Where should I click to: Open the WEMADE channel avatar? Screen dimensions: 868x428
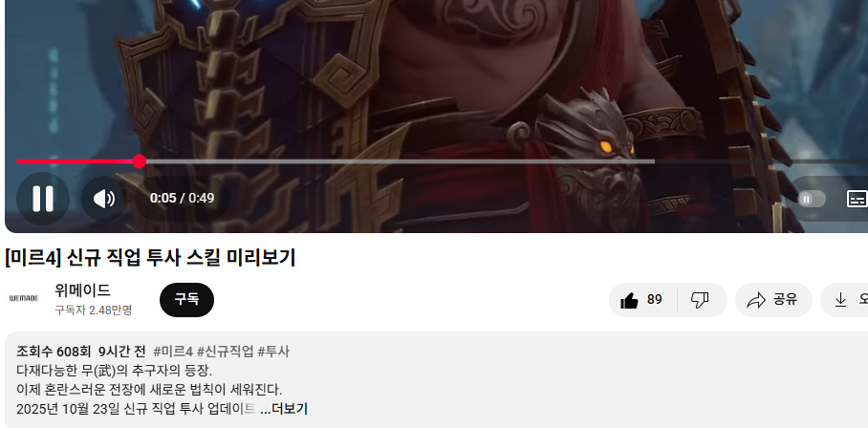coord(24,299)
